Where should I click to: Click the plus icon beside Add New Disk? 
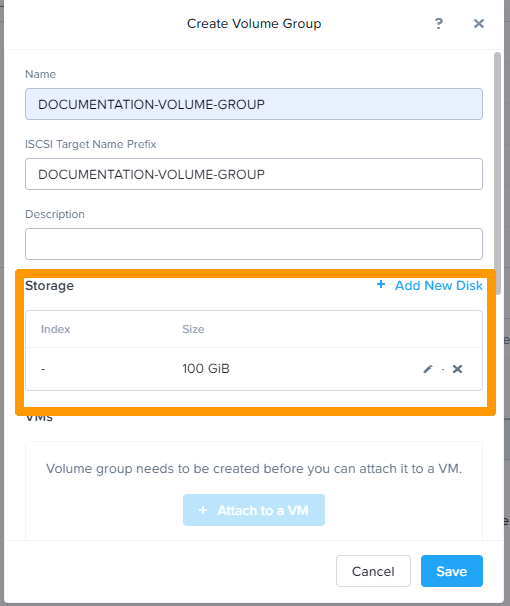381,284
